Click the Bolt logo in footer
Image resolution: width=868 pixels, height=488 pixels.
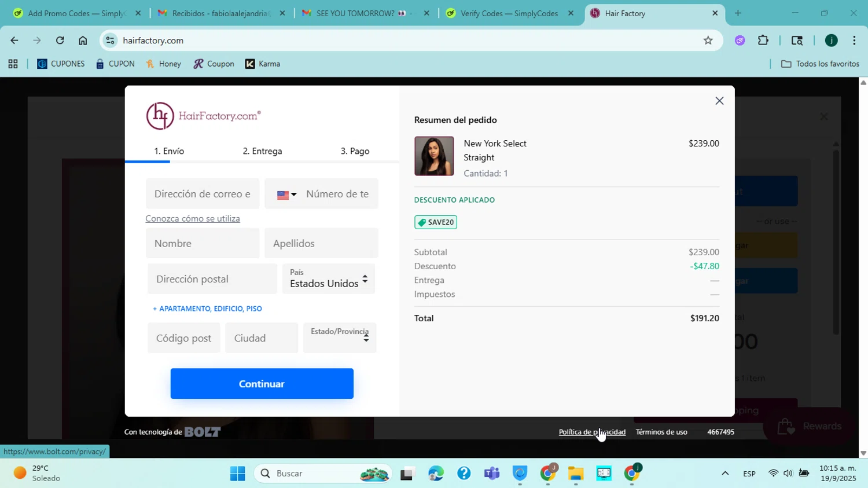coord(203,432)
